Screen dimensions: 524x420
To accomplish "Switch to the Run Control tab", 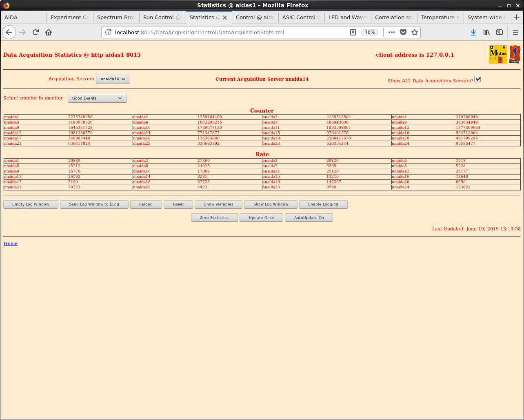I will pos(162,18).
